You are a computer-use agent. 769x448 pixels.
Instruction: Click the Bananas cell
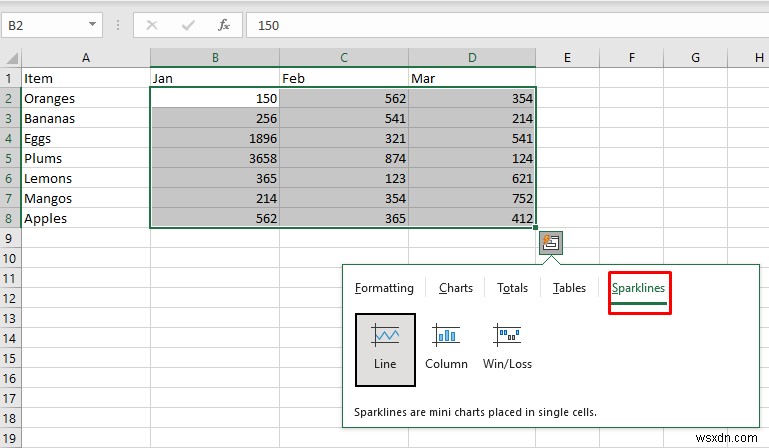coord(86,119)
